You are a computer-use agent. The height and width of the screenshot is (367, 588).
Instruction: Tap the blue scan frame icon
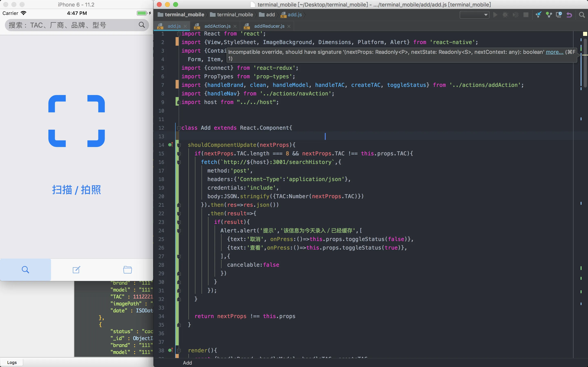click(77, 121)
